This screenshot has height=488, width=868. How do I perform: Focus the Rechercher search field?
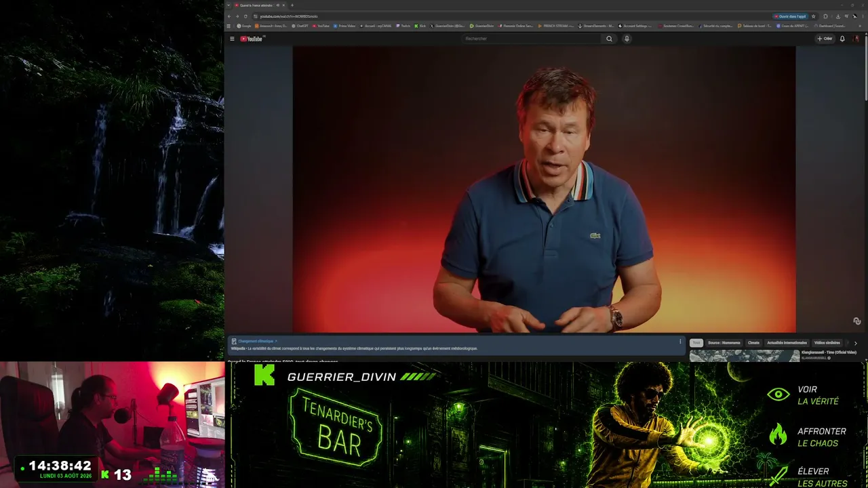point(532,39)
